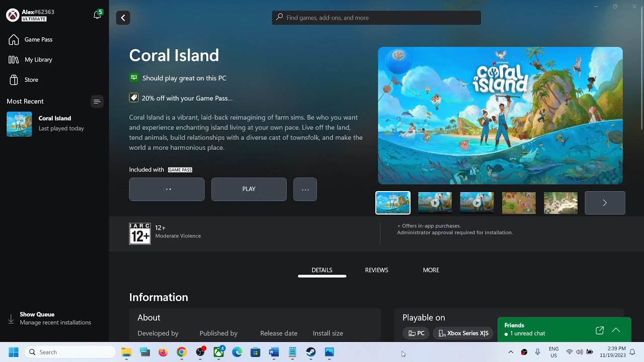Open Google Chrome from taskbar
Viewport: 644px width, 362px height.
tap(182, 352)
